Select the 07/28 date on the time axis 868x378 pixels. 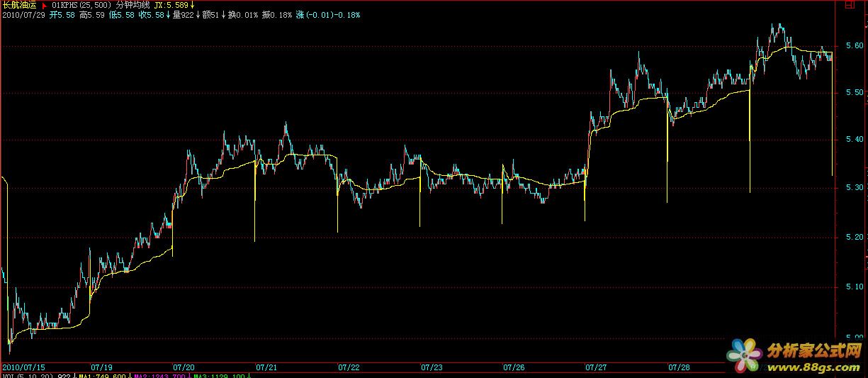point(679,367)
